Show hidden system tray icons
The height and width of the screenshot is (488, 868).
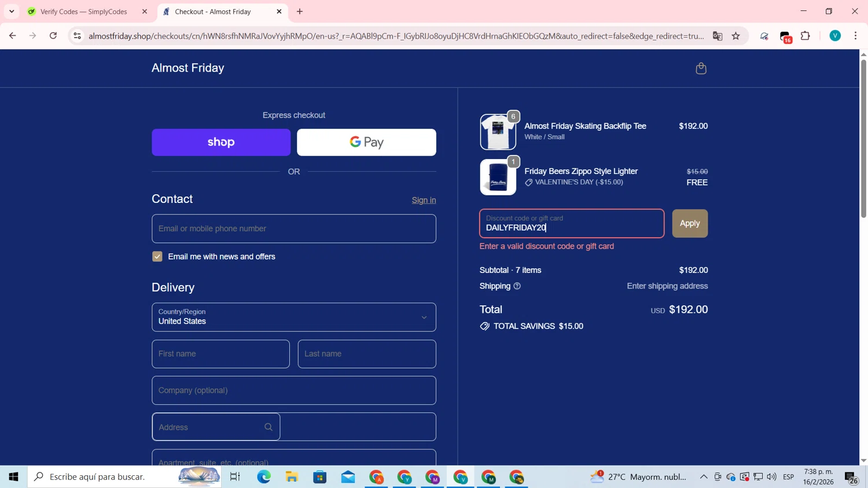point(704,477)
